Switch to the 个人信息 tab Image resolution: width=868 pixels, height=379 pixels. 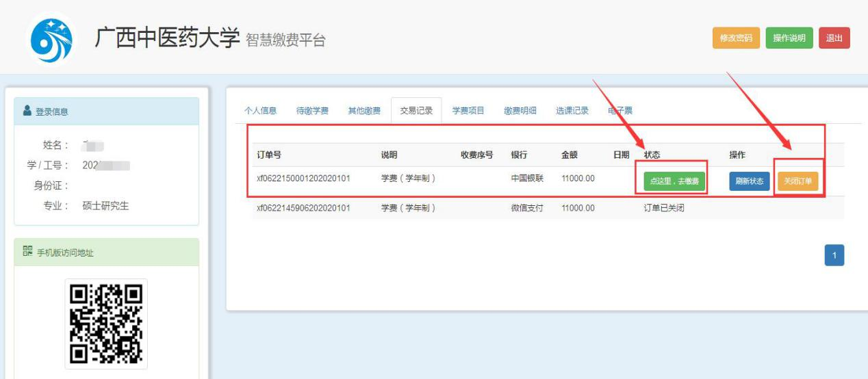coord(261,111)
